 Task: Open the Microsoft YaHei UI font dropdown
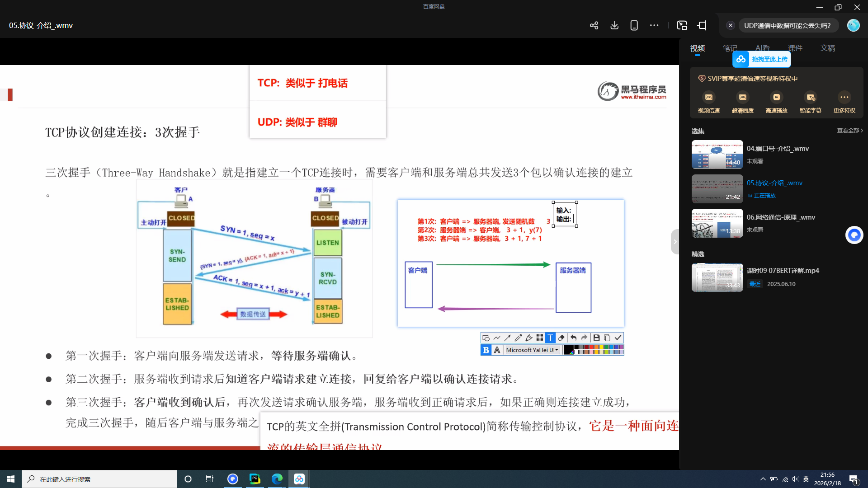[533, 350]
